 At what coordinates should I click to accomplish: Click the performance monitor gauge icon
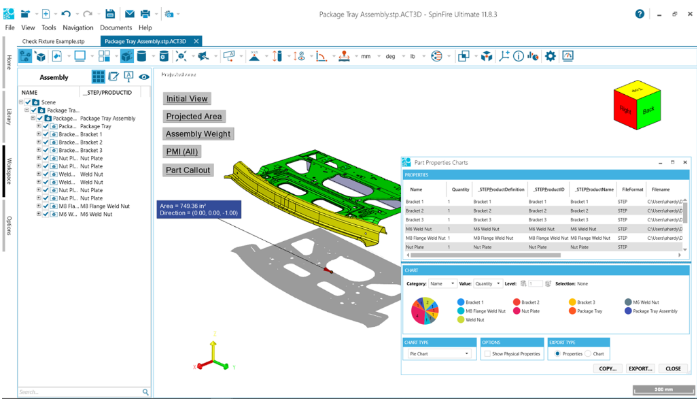568,56
